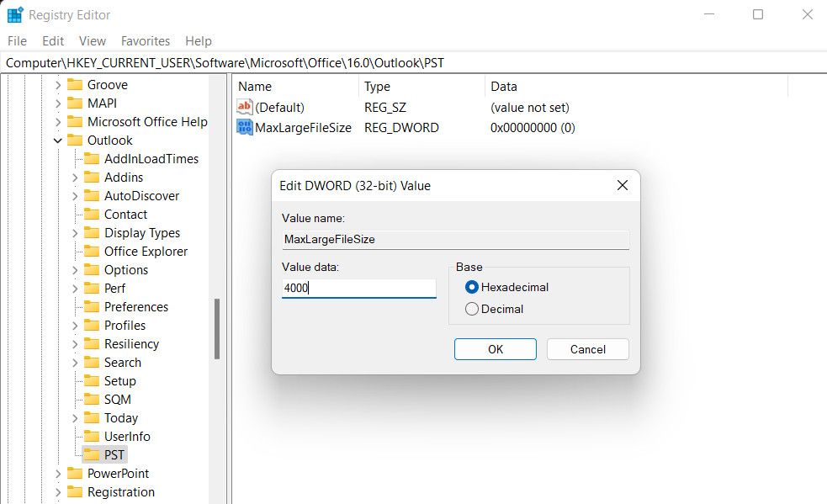This screenshot has height=504, width=827.
Task: Expand the PowerPoint key
Action: point(58,474)
